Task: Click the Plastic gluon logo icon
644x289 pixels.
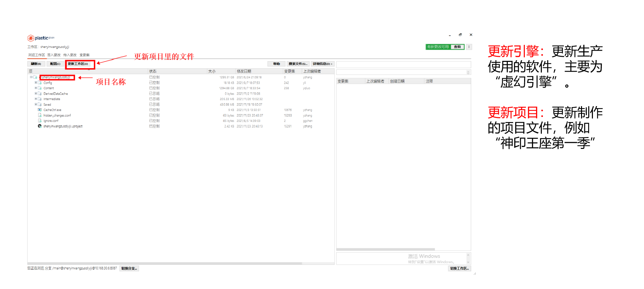Action: pos(31,38)
